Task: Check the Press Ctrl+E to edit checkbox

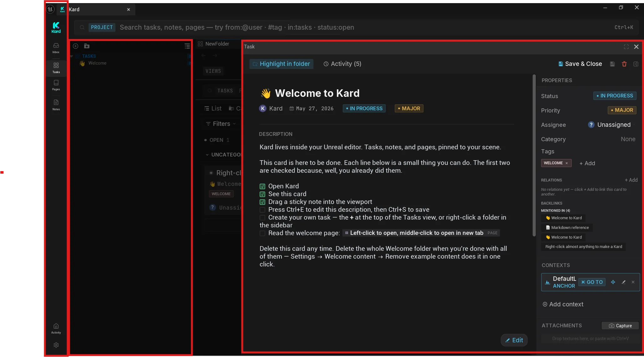Action: pyautogui.click(x=262, y=210)
